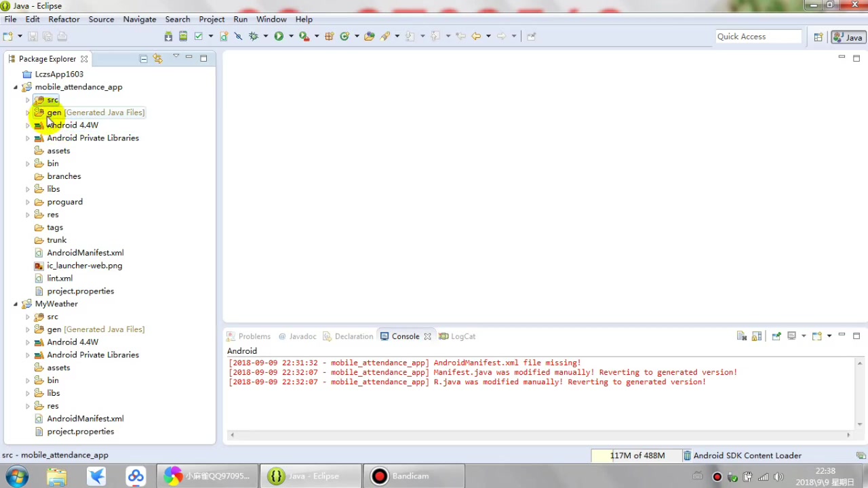Image resolution: width=868 pixels, height=488 pixels.
Task: Open the Refactor menu
Action: click(x=64, y=19)
